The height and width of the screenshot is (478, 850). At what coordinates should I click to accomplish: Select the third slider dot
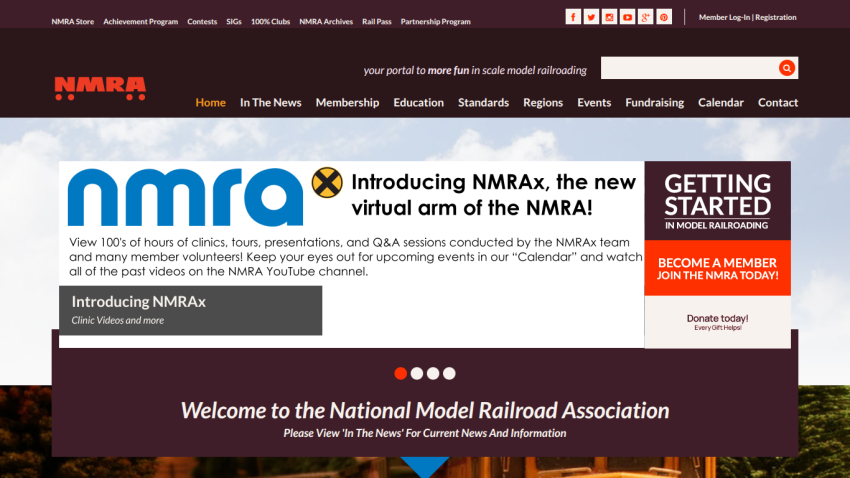pos(433,373)
